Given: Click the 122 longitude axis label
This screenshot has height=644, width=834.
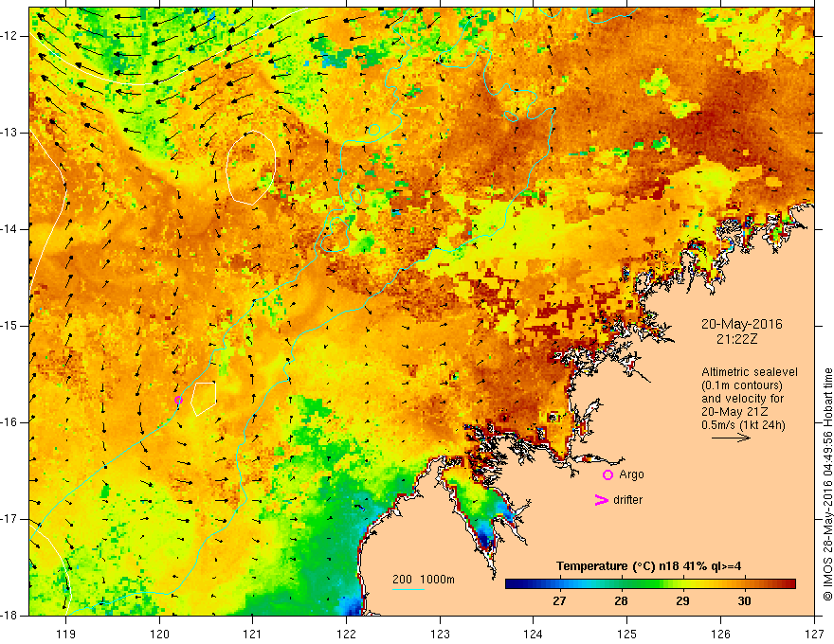Looking at the screenshot, I should pyautogui.click(x=346, y=634).
